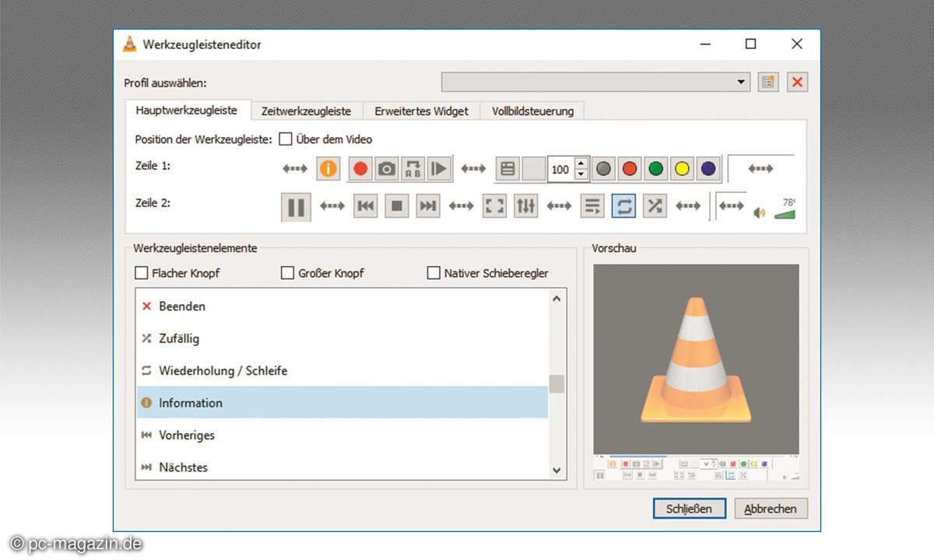Select the Information list entry
The width and height of the screenshot is (934, 560).
tap(342, 402)
